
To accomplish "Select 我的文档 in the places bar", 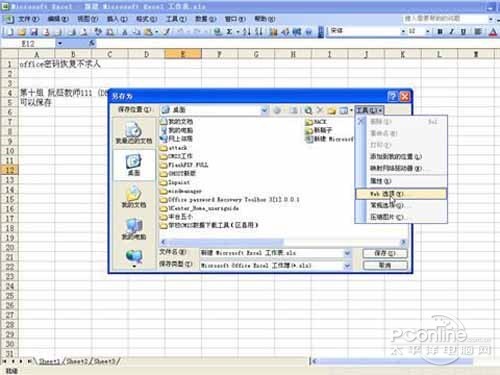I will click(x=134, y=197).
